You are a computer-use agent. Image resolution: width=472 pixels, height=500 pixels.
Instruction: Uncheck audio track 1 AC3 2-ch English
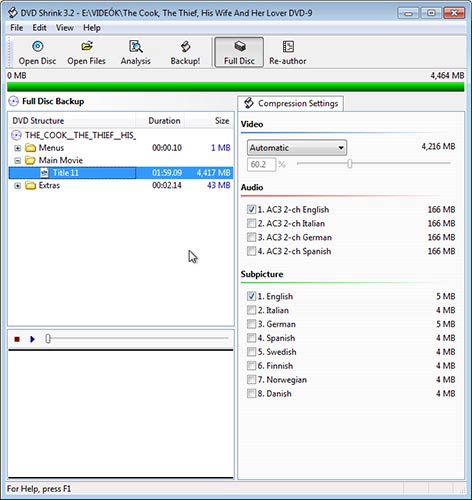(x=251, y=210)
